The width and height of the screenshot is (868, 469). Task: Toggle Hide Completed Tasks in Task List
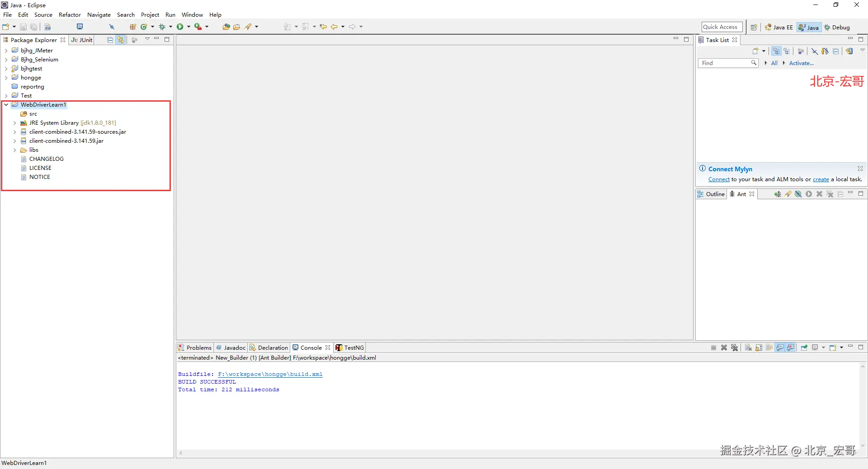pos(814,51)
